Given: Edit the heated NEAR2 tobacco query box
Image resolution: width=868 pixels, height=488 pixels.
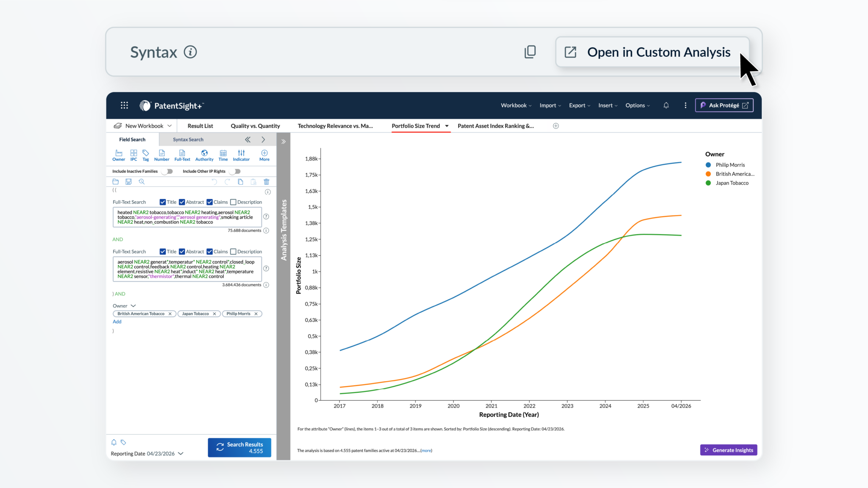Looking at the screenshot, I should (x=187, y=217).
